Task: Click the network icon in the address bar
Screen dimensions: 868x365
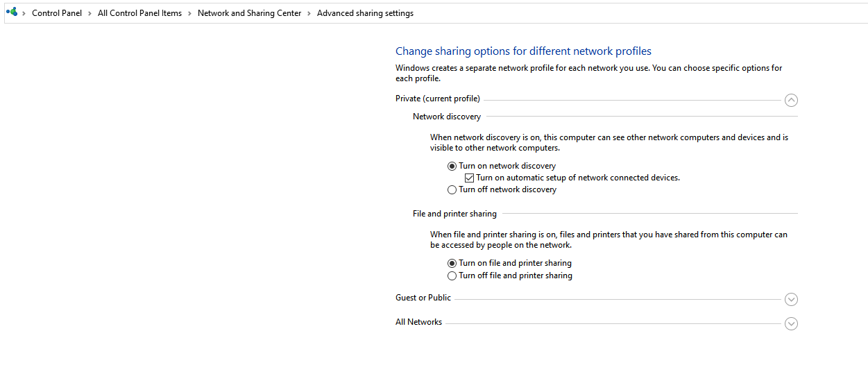Action: click(12, 12)
